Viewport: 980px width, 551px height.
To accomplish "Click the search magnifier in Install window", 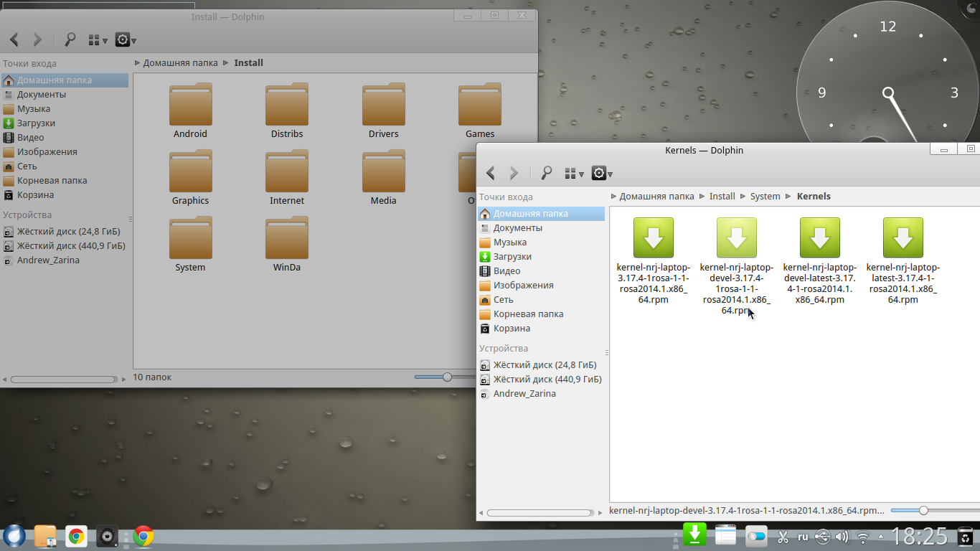I will point(70,39).
